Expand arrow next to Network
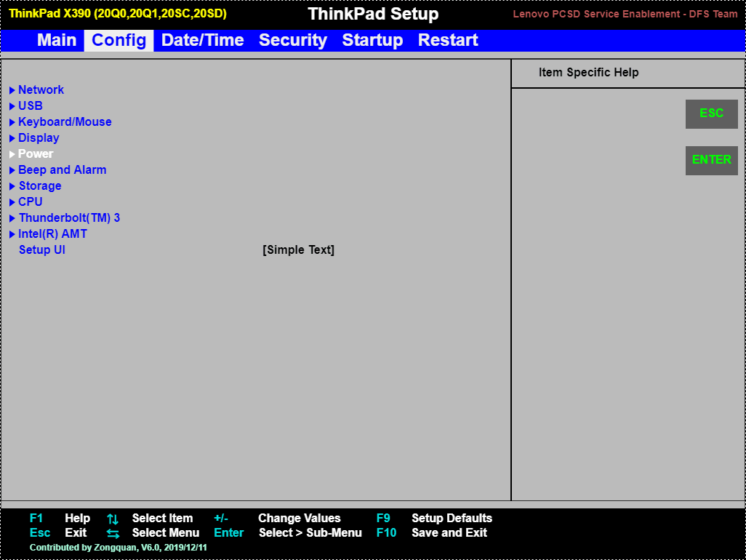Image resolution: width=746 pixels, height=560 pixels. [x=12, y=90]
